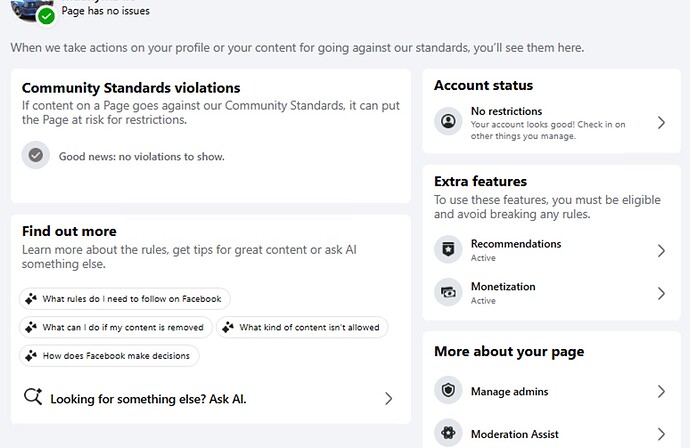Click the profile avatar with green checkmark

(x=32, y=11)
